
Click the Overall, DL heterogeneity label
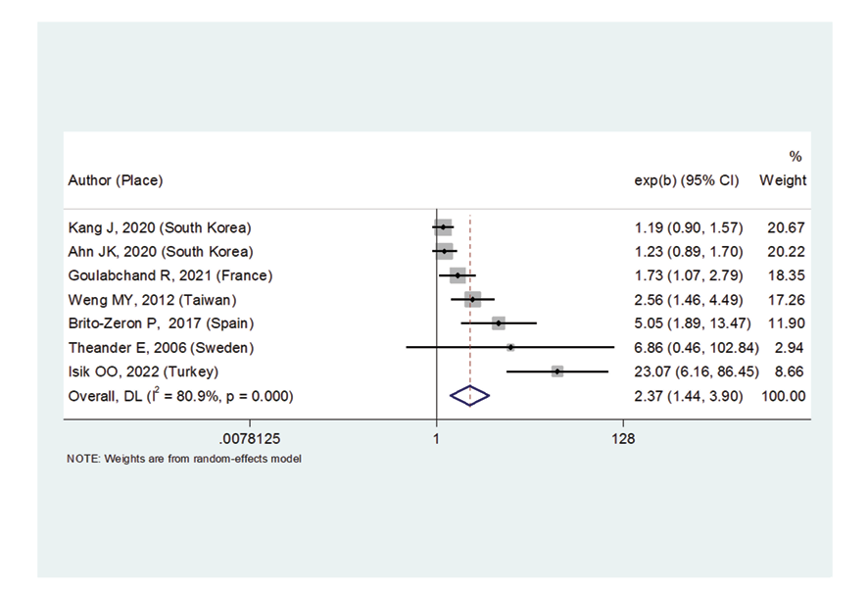(x=181, y=395)
